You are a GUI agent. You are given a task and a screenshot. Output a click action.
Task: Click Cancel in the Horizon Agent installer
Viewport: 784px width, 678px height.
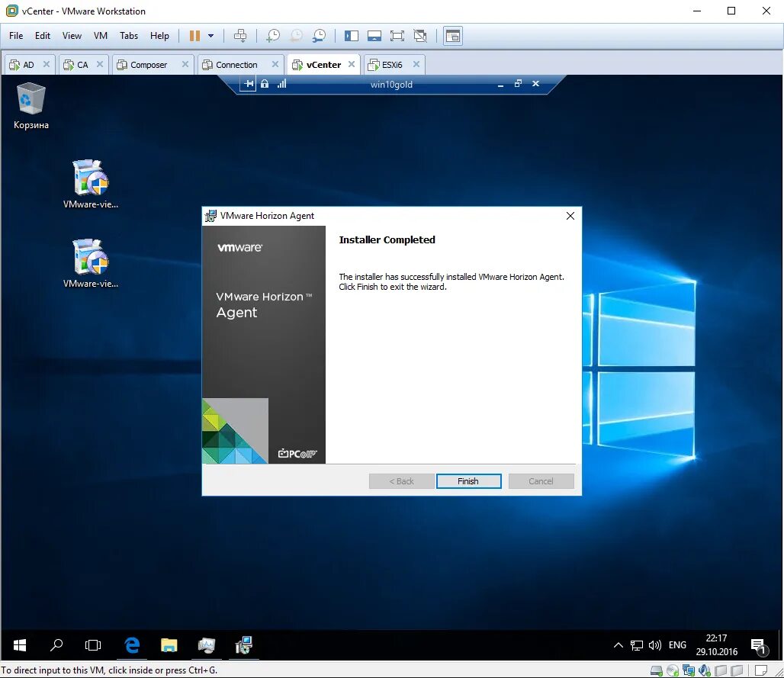point(541,481)
